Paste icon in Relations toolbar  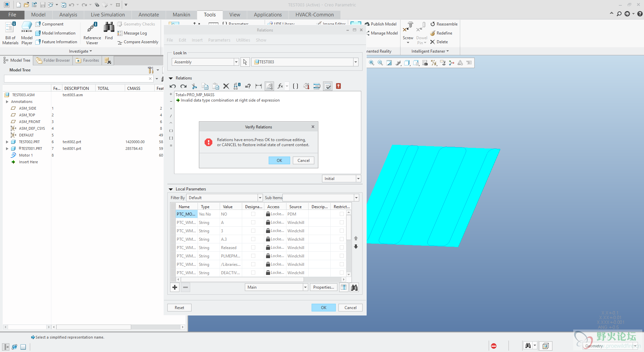point(216,86)
